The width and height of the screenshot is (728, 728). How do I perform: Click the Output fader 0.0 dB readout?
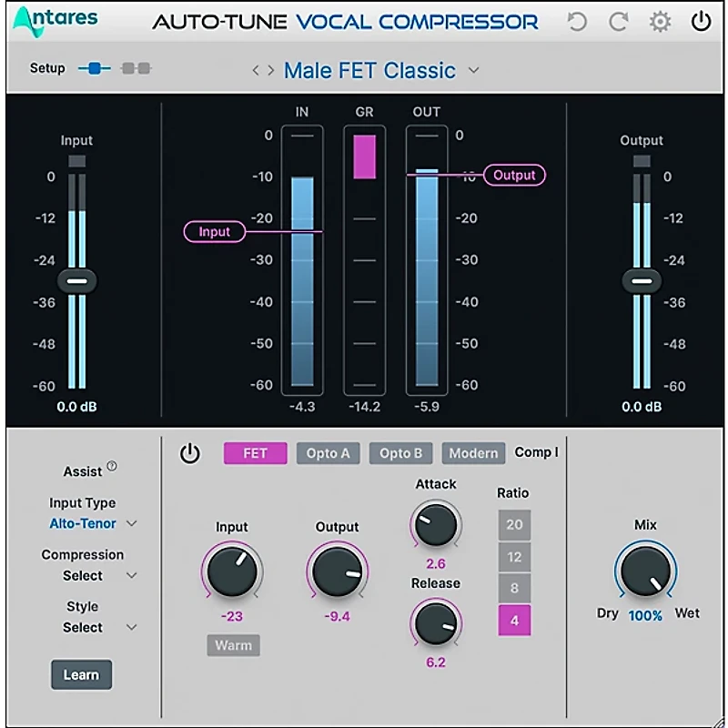pos(642,407)
